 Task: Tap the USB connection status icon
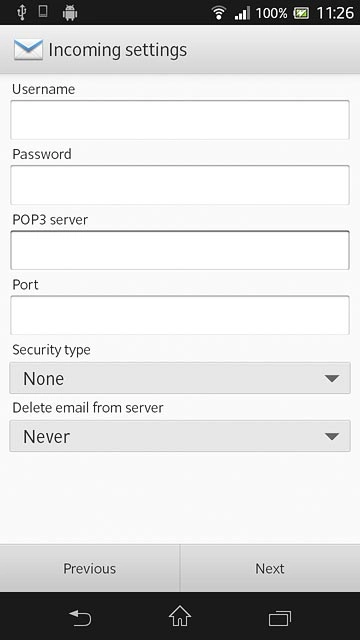22,13
